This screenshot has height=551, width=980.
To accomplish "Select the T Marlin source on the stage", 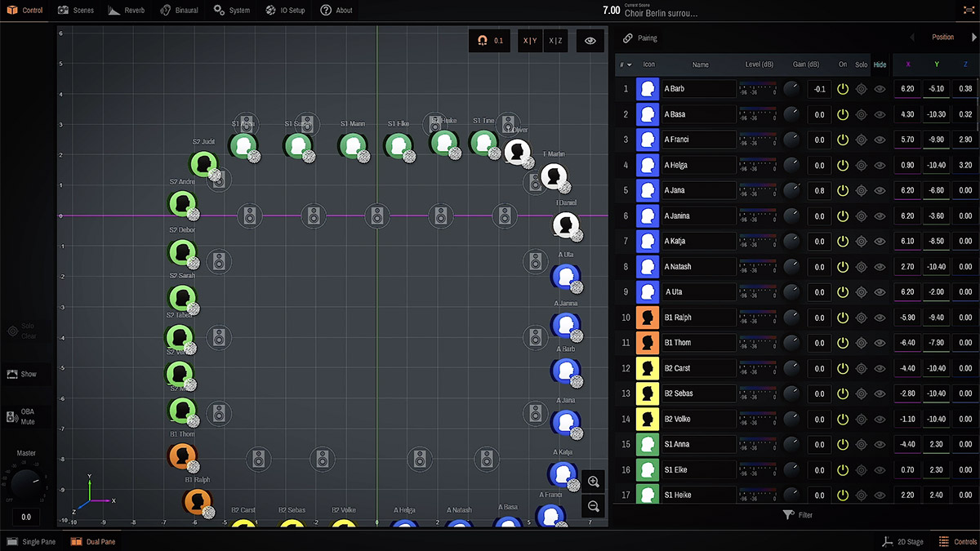I will 554,176.
